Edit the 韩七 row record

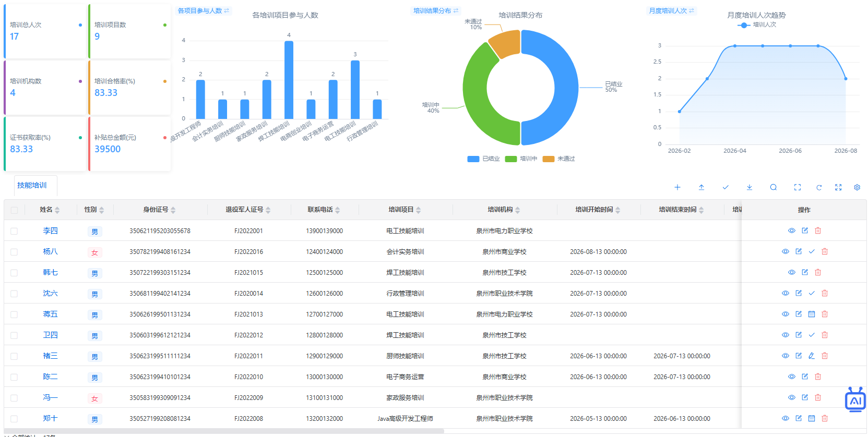point(805,272)
